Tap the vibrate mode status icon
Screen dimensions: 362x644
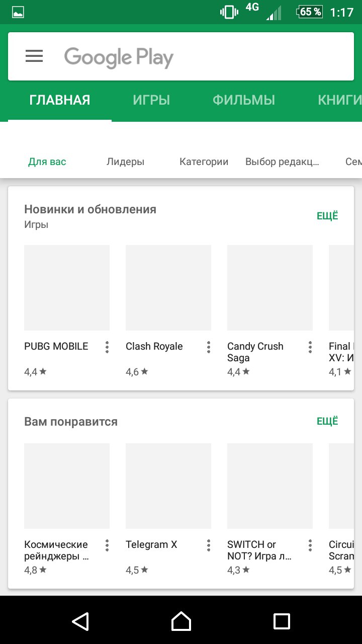(x=229, y=12)
